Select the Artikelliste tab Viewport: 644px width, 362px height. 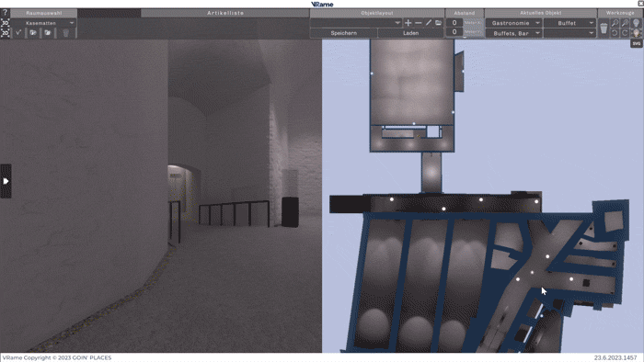(x=225, y=13)
